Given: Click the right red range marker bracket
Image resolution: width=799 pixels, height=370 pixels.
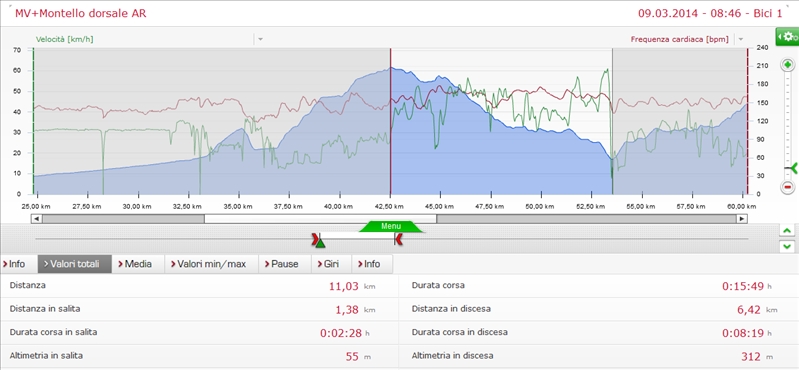Looking at the screenshot, I should [x=399, y=239].
